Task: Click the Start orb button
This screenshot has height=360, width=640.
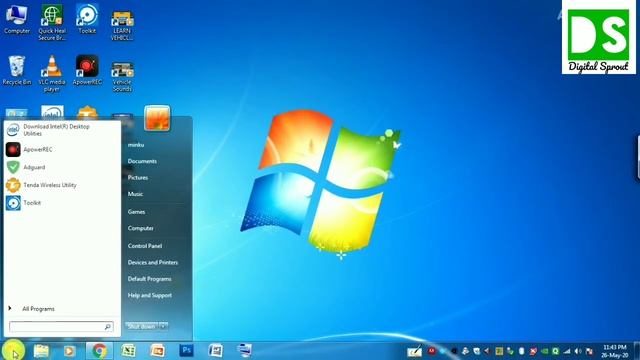Action: [13, 350]
